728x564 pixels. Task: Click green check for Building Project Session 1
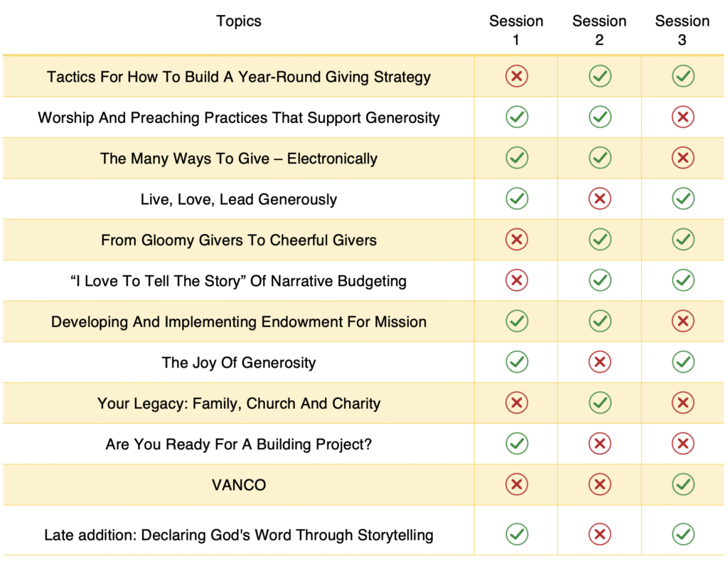[516, 444]
